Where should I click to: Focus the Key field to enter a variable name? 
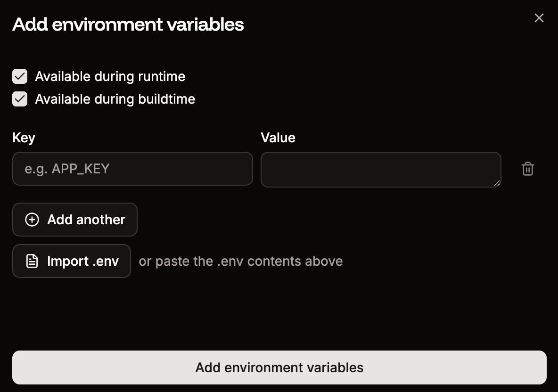(x=132, y=169)
